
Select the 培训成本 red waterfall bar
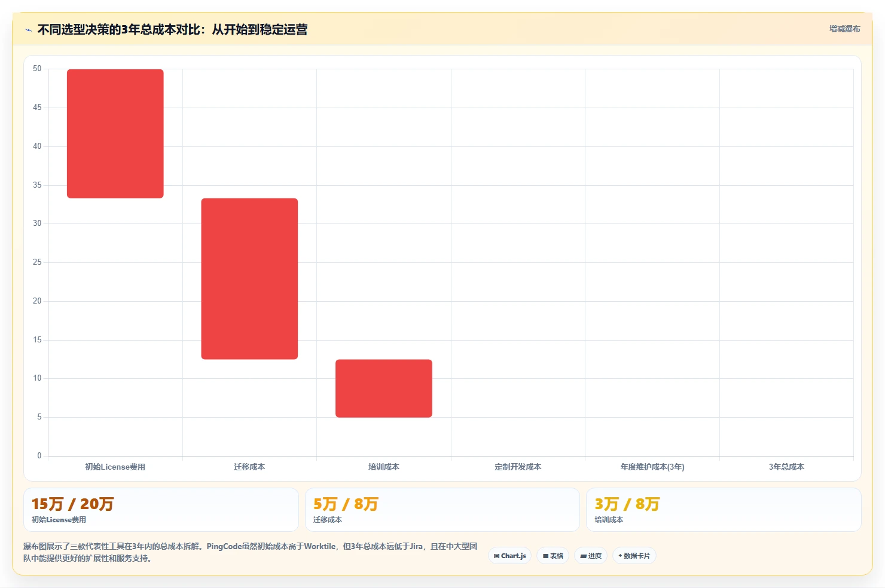(x=384, y=388)
